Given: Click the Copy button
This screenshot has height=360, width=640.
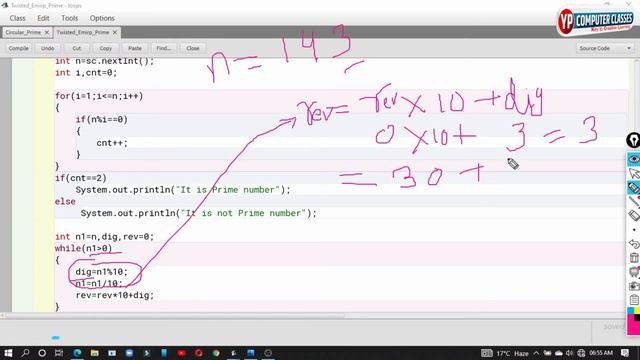Looking at the screenshot, I should pyautogui.click(x=106, y=48).
